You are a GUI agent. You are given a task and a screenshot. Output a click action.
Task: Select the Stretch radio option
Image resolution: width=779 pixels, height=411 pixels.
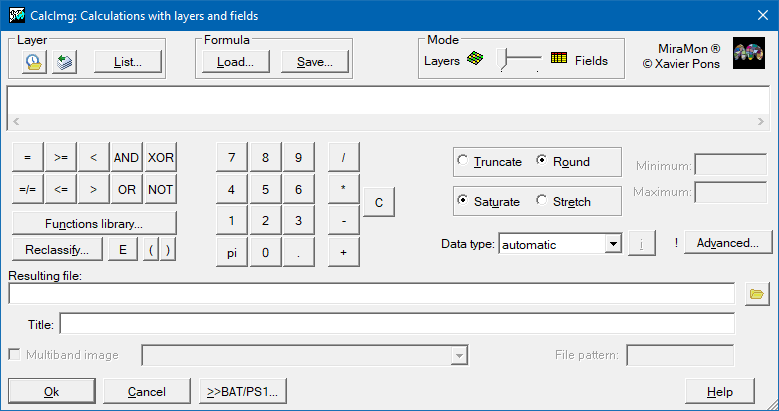click(542, 201)
